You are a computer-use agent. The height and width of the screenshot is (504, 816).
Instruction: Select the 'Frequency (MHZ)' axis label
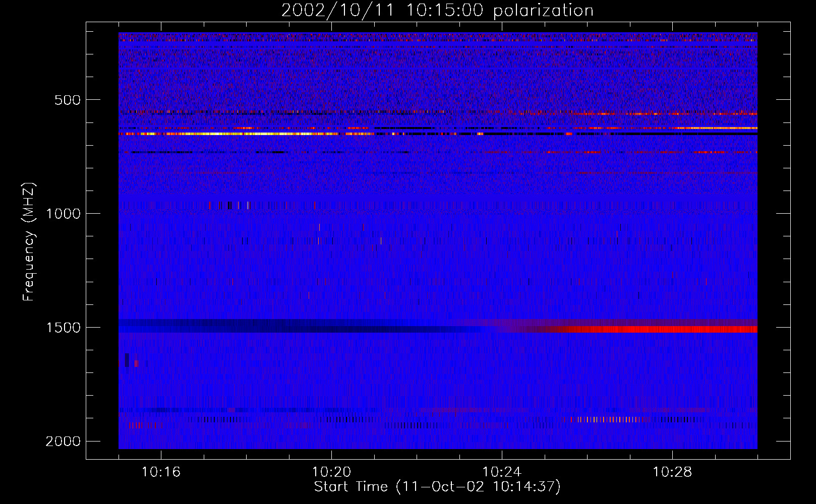point(29,242)
